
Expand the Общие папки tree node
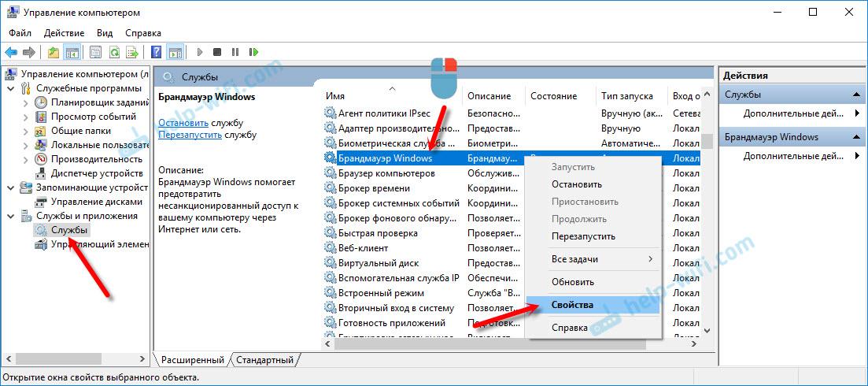25,132
